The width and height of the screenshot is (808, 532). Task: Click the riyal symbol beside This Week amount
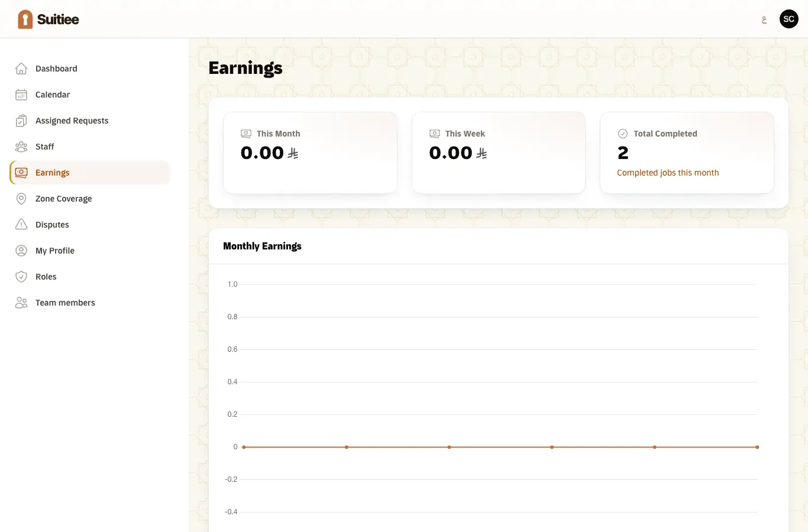(x=482, y=154)
